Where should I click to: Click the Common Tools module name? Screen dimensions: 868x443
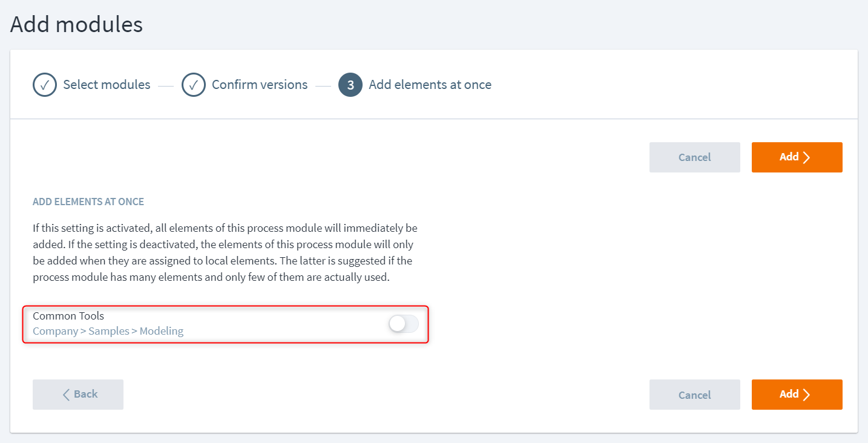coord(68,316)
